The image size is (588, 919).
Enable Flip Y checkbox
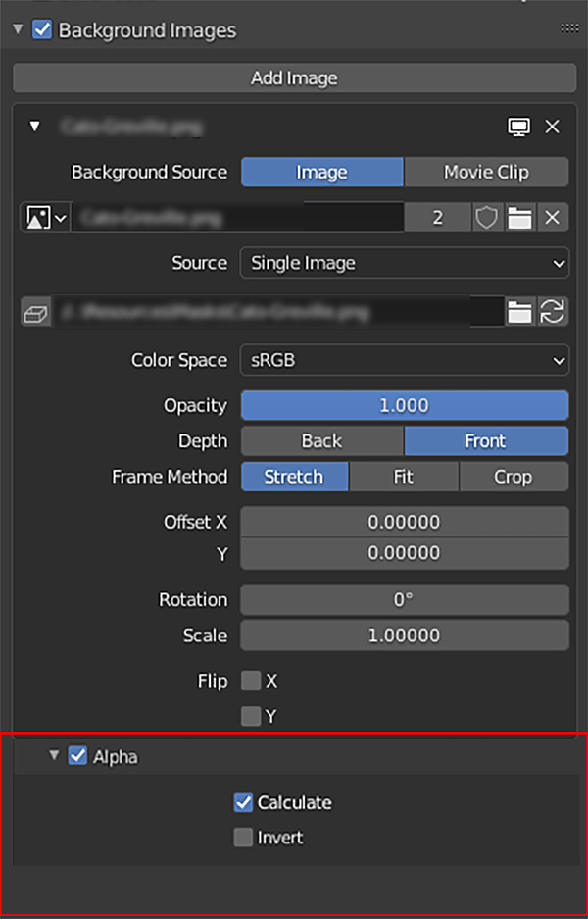pos(251,716)
